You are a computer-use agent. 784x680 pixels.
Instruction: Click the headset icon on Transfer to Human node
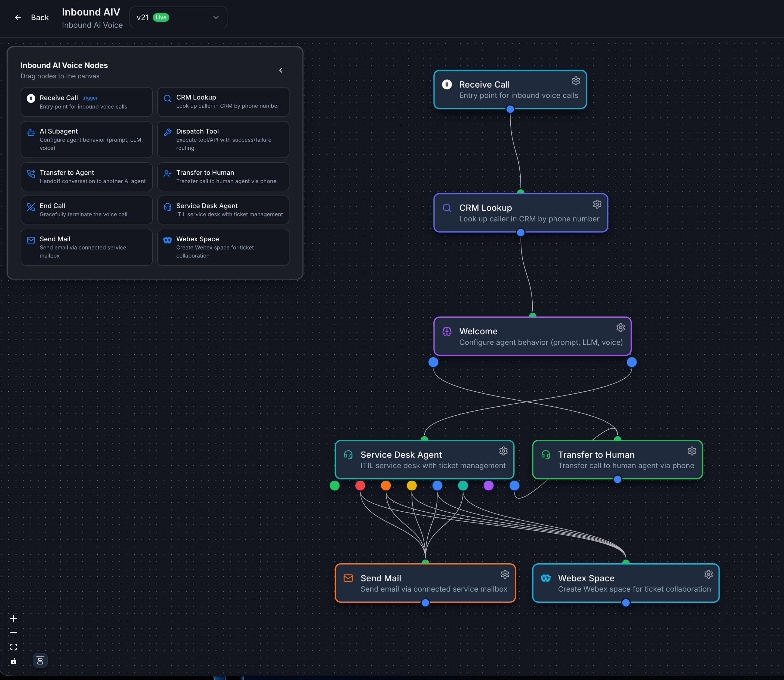tap(546, 455)
